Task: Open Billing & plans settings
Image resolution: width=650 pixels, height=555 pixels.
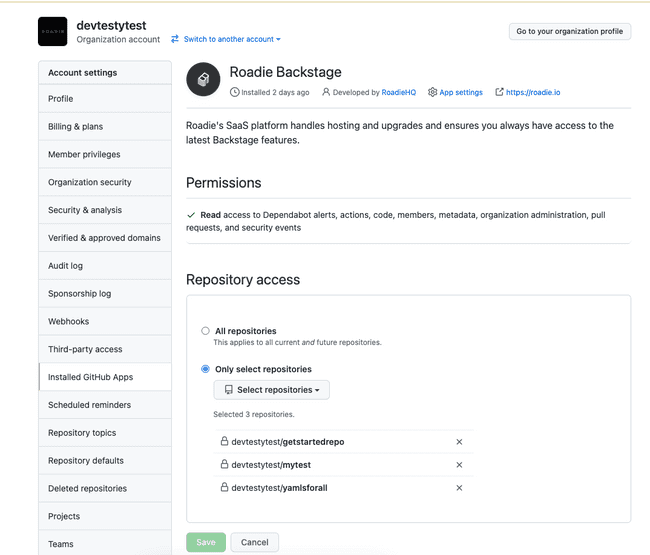Action: [105, 126]
